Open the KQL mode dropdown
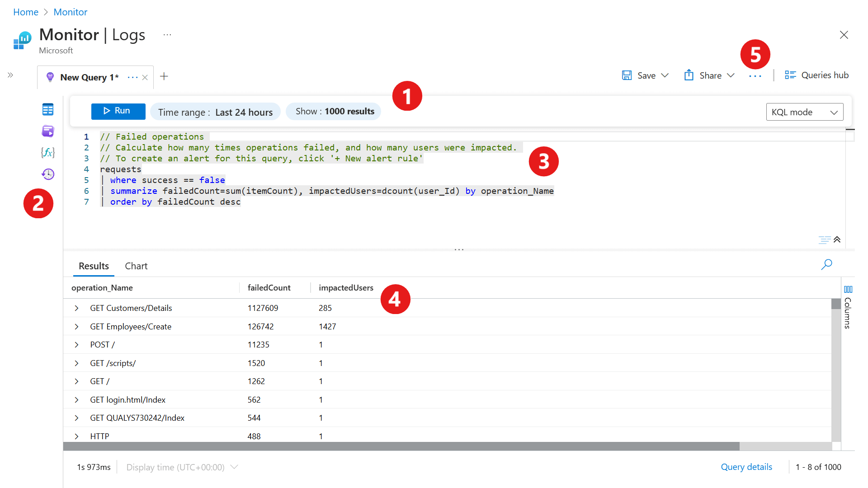Viewport: 868px width, 488px height. coord(804,112)
